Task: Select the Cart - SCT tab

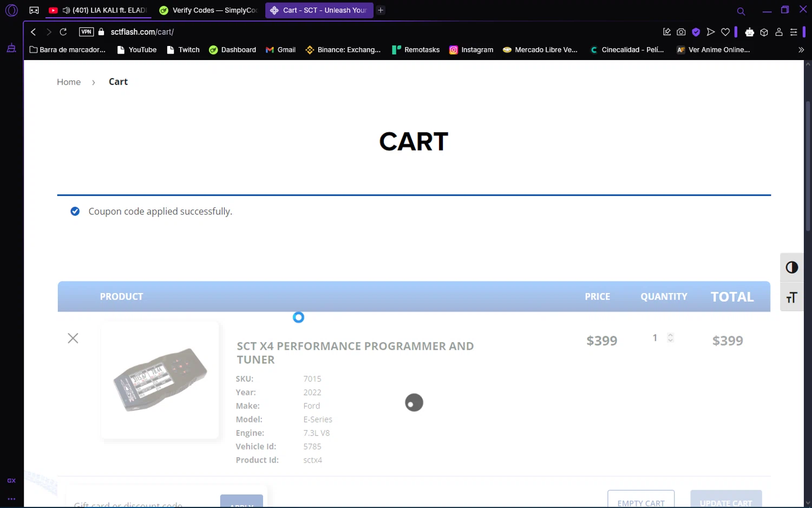Action: click(x=319, y=10)
